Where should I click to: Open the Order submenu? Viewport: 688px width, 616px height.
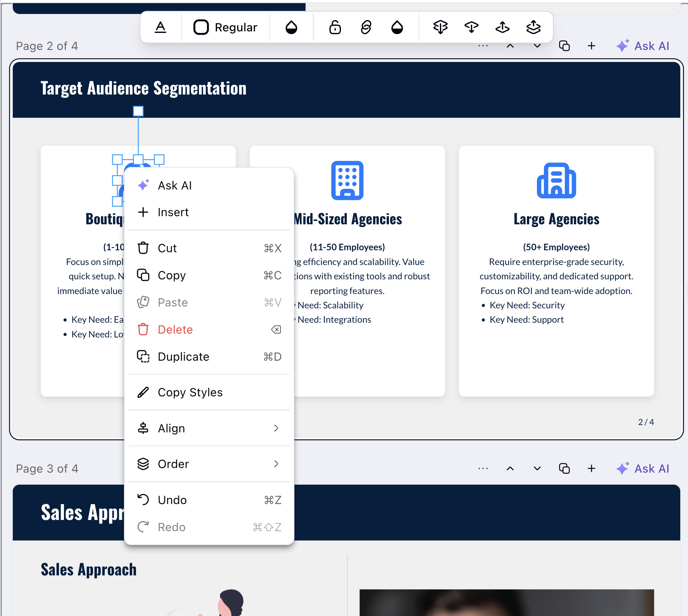[x=209, y=464]
